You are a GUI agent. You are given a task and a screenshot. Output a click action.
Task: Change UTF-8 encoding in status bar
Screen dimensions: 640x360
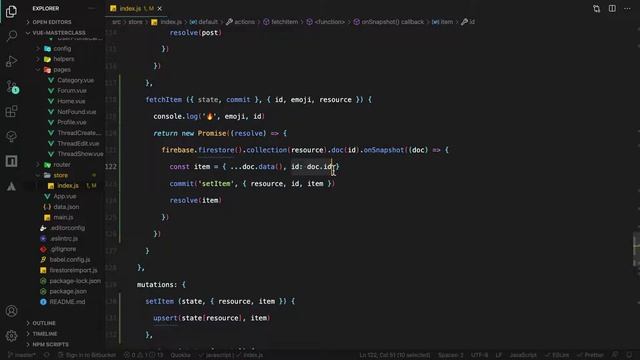(x=479, y=355)
